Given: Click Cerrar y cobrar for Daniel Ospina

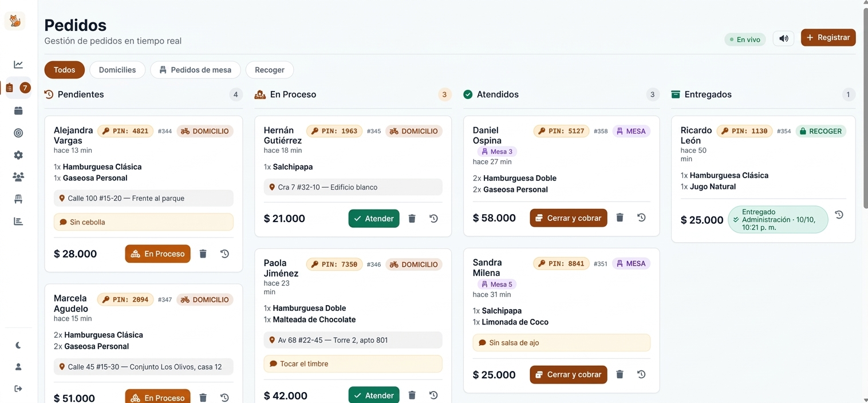Looking at the screenshot, I should click(x=569, y=218).
